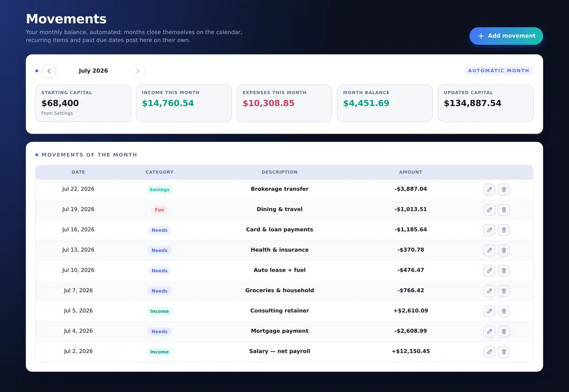The image size is (569, 392).
Task: Select the Month Balance card
Action: 385,103
